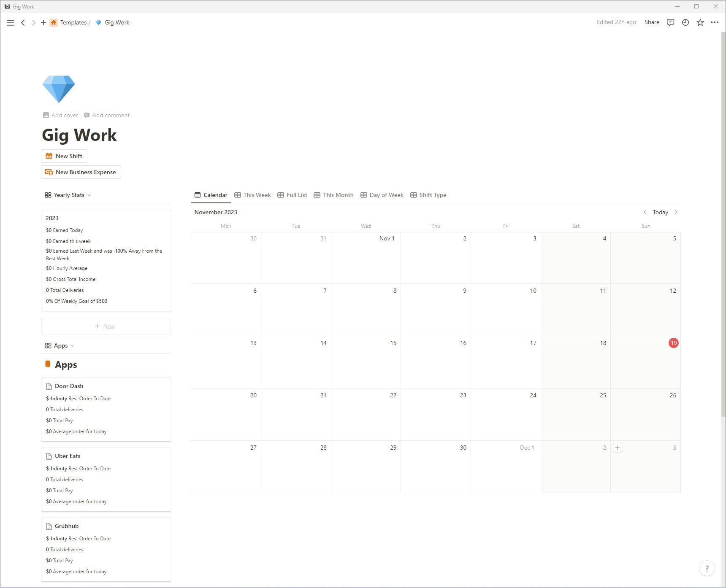
Task: Expand the Apps view options
Action: pyautogui.click(x=73, y=345)
